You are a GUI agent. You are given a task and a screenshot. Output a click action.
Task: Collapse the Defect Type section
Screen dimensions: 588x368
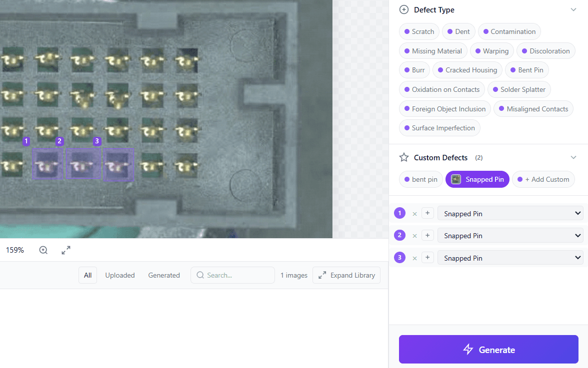tap(573, 10)
